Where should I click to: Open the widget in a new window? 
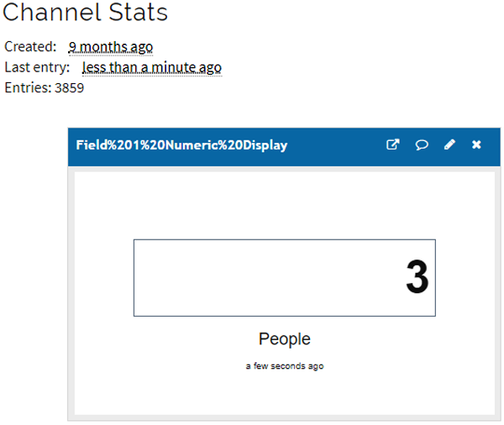[392, 145]
